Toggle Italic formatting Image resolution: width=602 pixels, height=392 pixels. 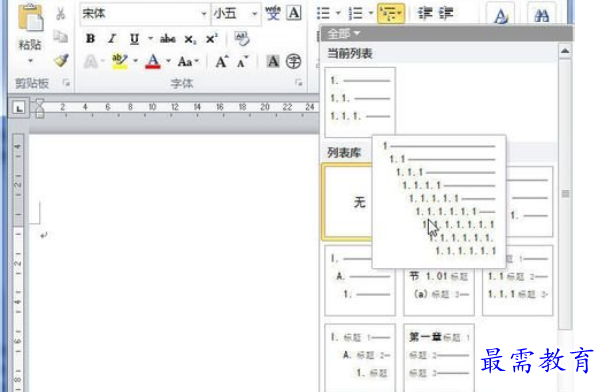(112, 38)
